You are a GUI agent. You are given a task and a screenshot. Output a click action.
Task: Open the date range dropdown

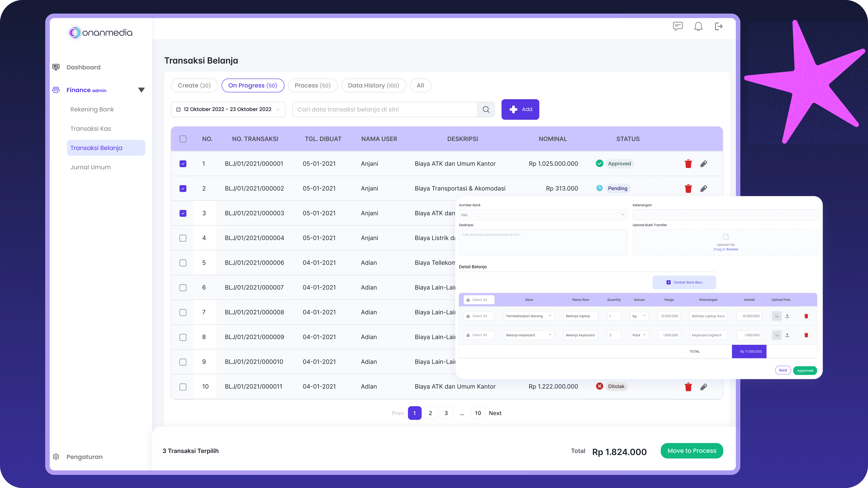pyautogui.click(x=228, y=109)
